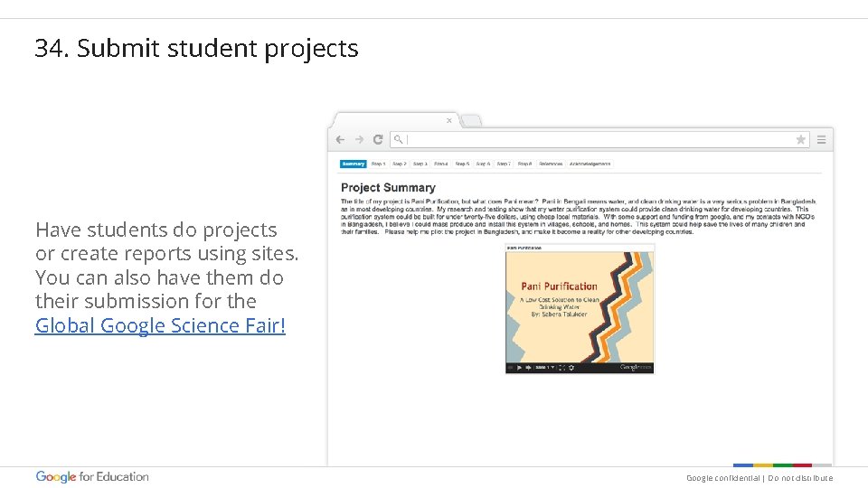868x488 pixels.
Task: Bookmark the page with the star icon
Action: (800, 139)
